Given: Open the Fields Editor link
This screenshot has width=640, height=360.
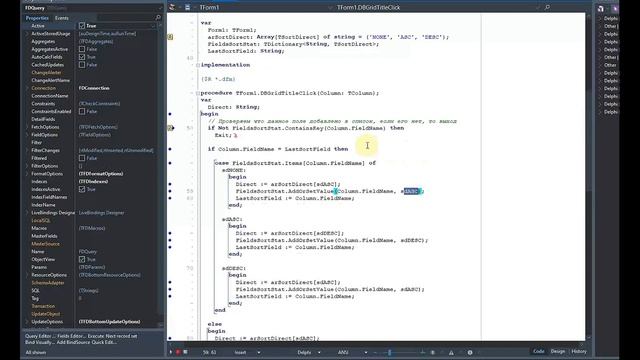Looking at the screenshot, I should click(x=71, y=336).
